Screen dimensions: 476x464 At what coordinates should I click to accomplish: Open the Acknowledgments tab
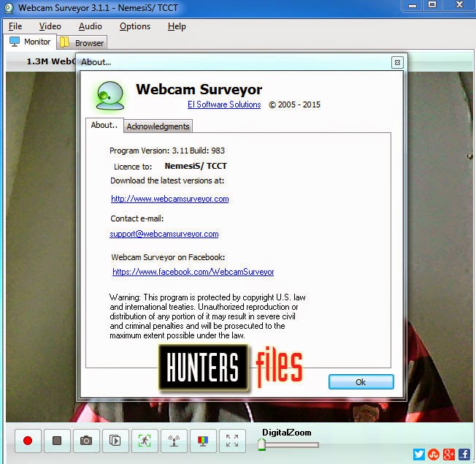tap(158, 126)
